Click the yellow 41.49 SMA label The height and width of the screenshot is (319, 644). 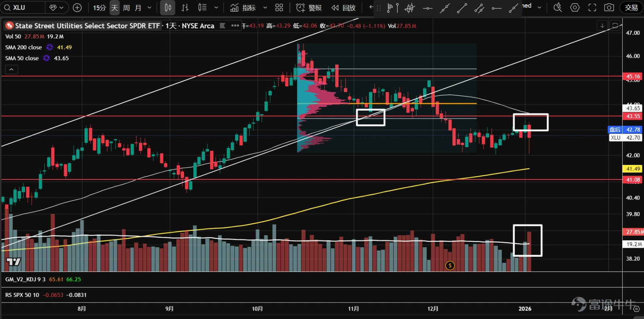point(633,169)
